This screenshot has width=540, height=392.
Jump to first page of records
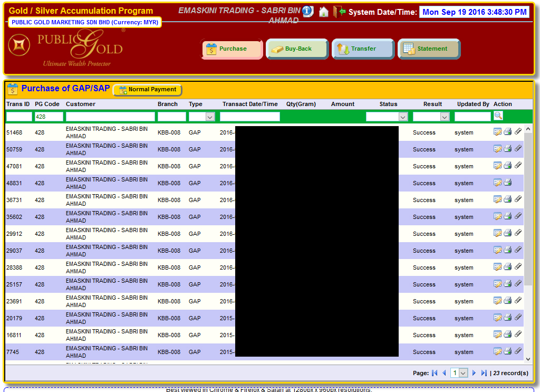coord(435,372)
